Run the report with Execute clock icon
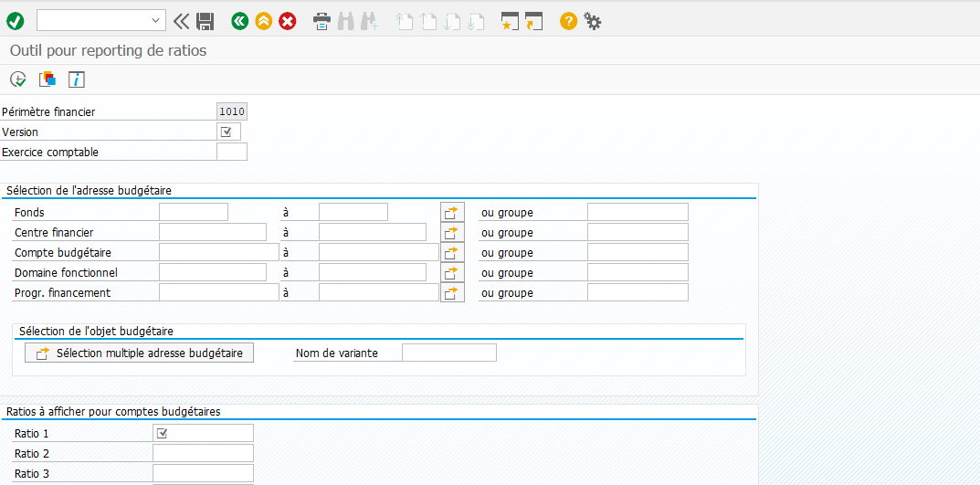980x485 pixels. click(17, 79)
